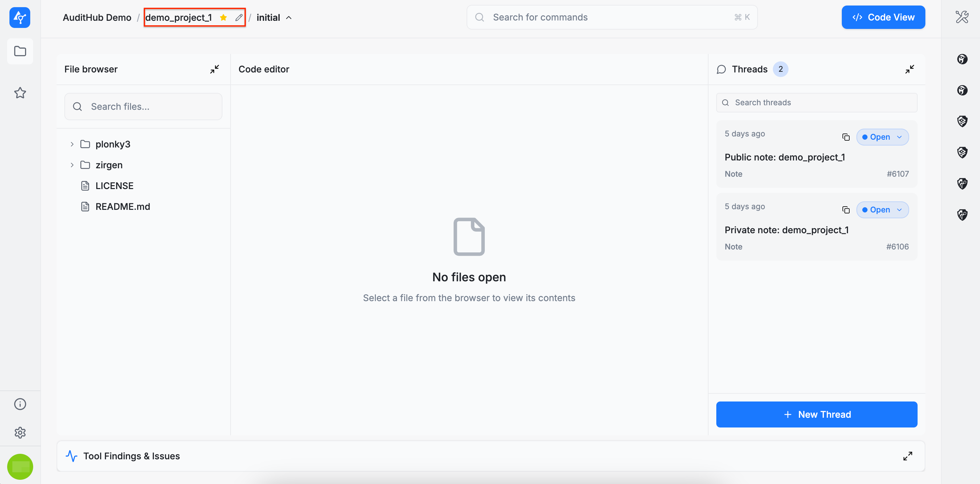Open status dropdown on Private note thread
The image size is (980, 484).
click(x=882, y=210)
